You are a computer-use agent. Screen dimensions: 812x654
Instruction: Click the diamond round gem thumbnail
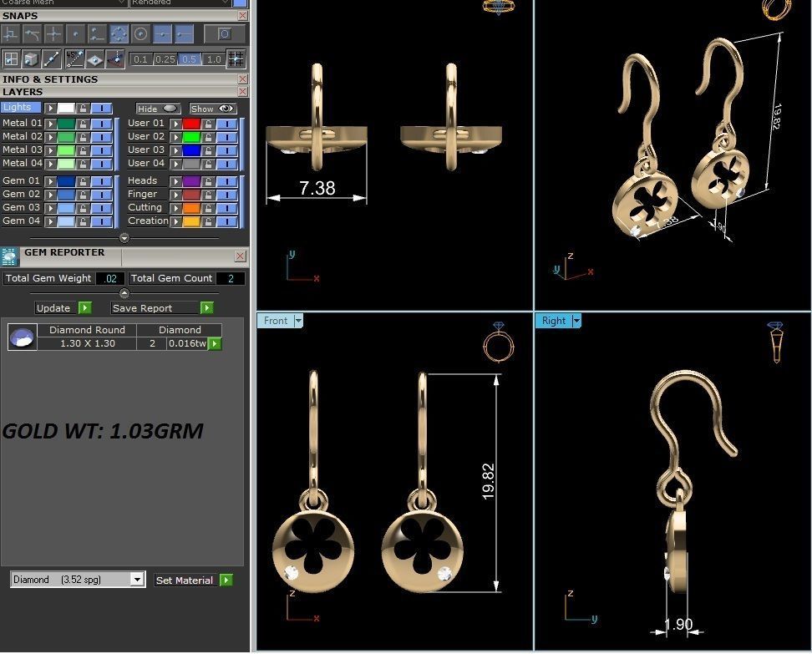[x=23, y=337]
